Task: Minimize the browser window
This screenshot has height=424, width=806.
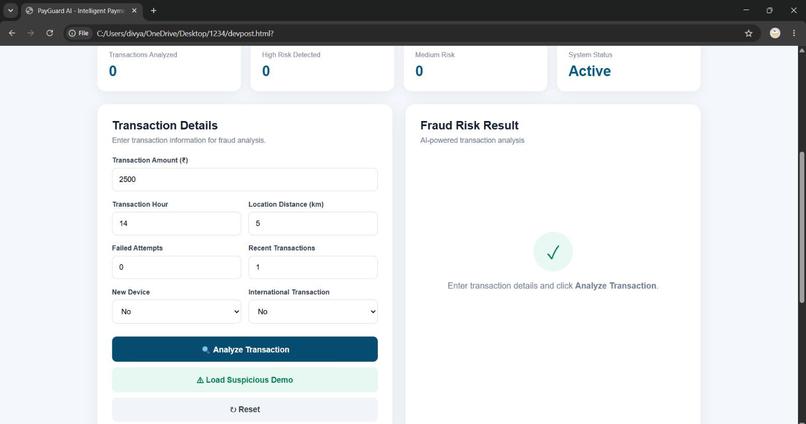Action: pos(746,10)
